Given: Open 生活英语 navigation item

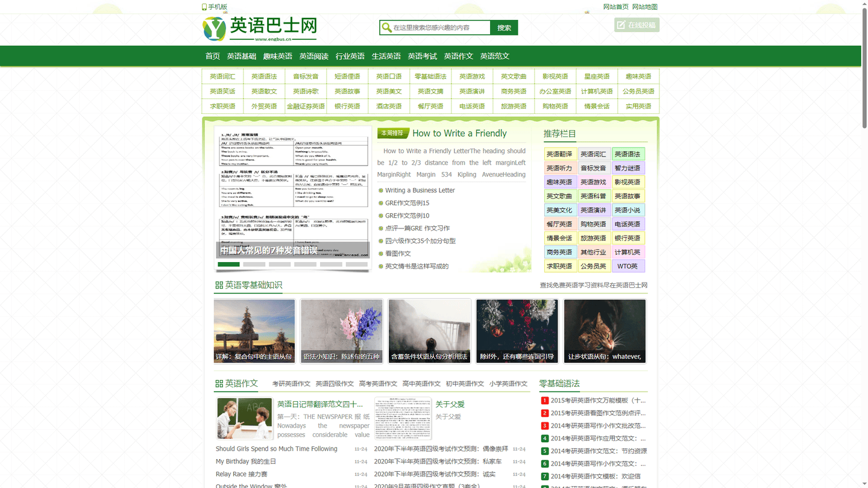Looking at the screenshot, I should click(x=386, y=56).
